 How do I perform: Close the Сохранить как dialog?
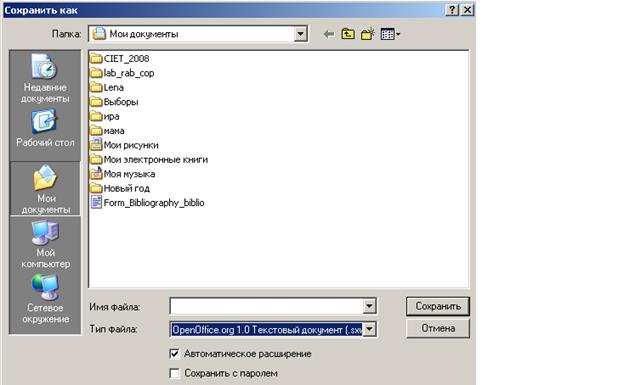(467, 10)
